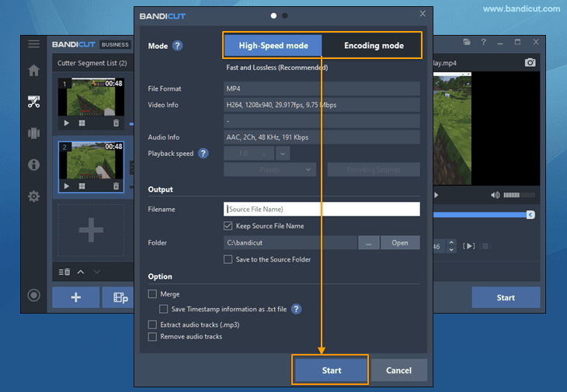Increase time value with up stepper
The height and width of the screenshot is (392, 567).
[451, 242]
